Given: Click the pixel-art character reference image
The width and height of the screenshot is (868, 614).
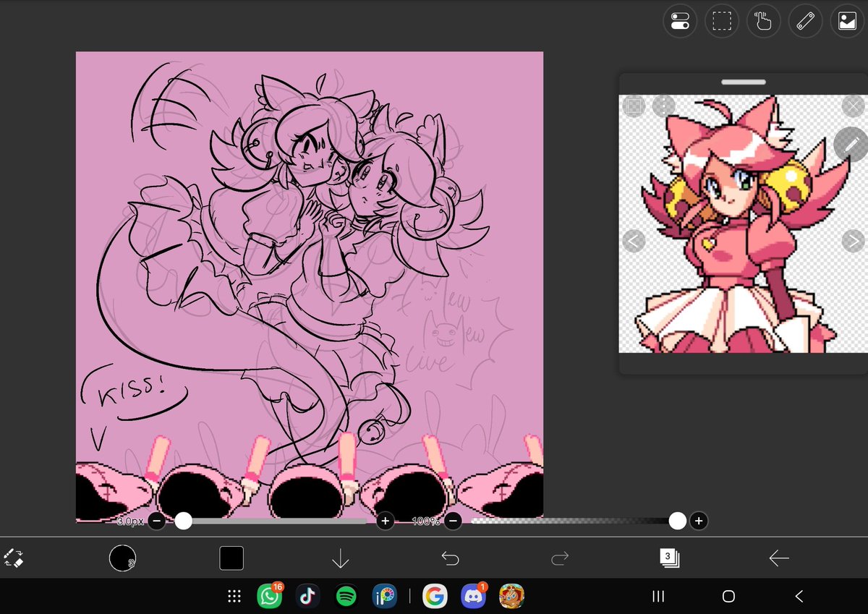Looking at the screenshot, I should point(743,224).
